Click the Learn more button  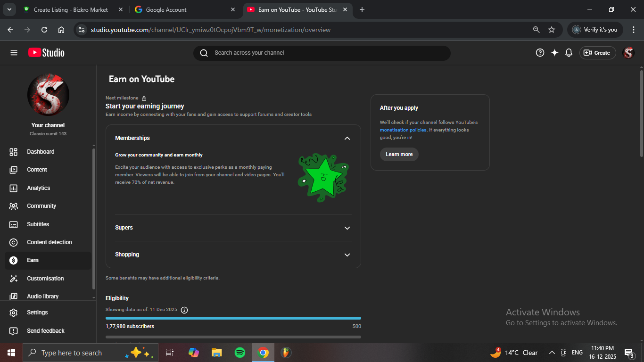(x=399, y=154)
